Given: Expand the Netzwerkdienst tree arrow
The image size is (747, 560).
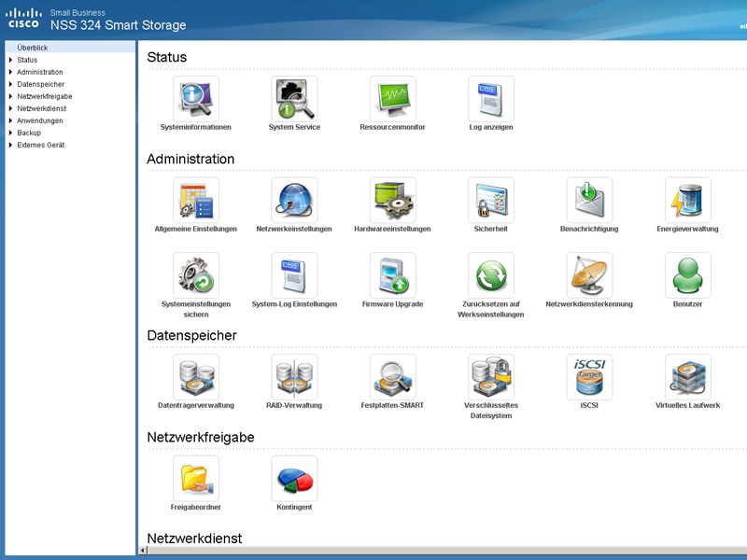Looking at the screenshot, I should (x=10, y=108).
